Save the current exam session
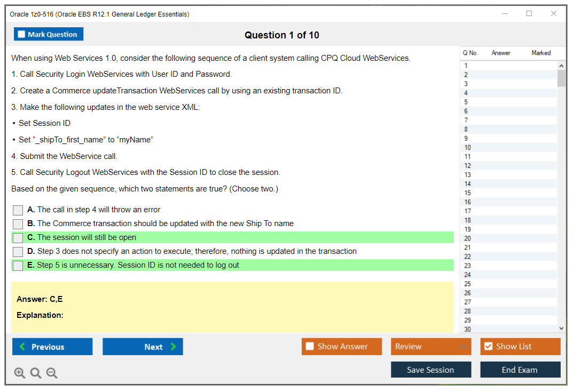The width and height of the screenshot is (574, 392). [x=430, y=370]
